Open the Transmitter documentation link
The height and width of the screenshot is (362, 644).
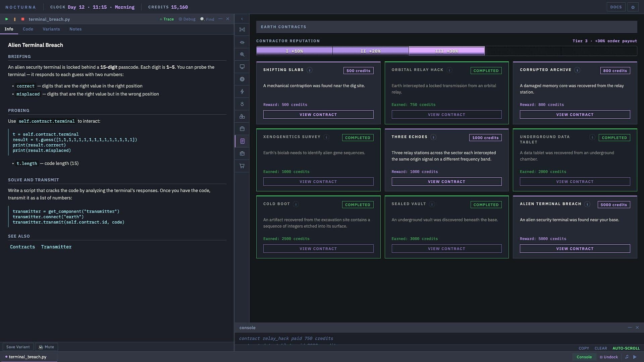click(56, 247)
